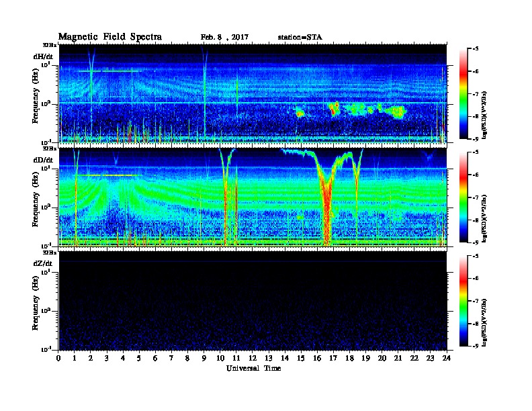
Task: Click the hour '23' tick label on time axis
Action: [x=431, y=358]
